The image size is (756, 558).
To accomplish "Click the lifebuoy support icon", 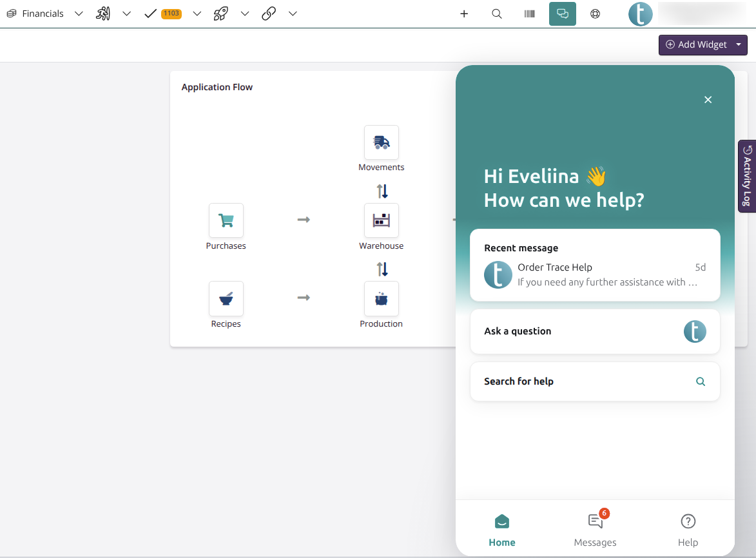I will pyautogui.click(x=595, y=14).
